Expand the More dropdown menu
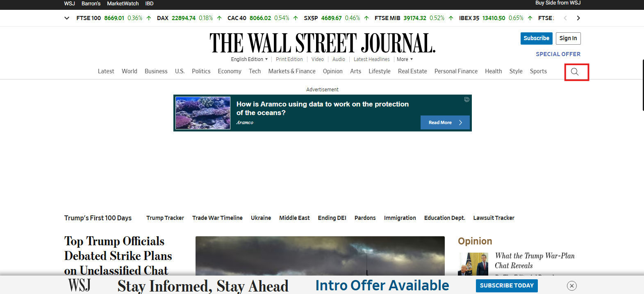Image resolution: width=644 pixels, height=294 pixels. coord(405,59)
